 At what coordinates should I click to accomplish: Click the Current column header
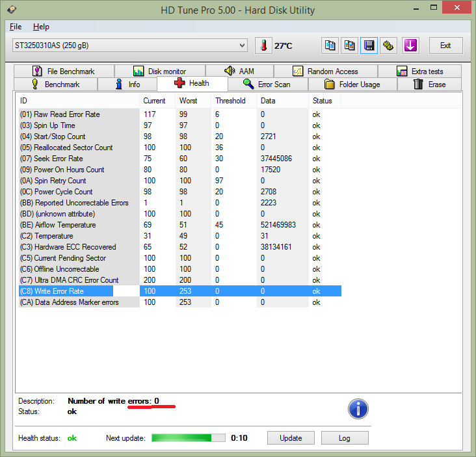click(157, 101)
